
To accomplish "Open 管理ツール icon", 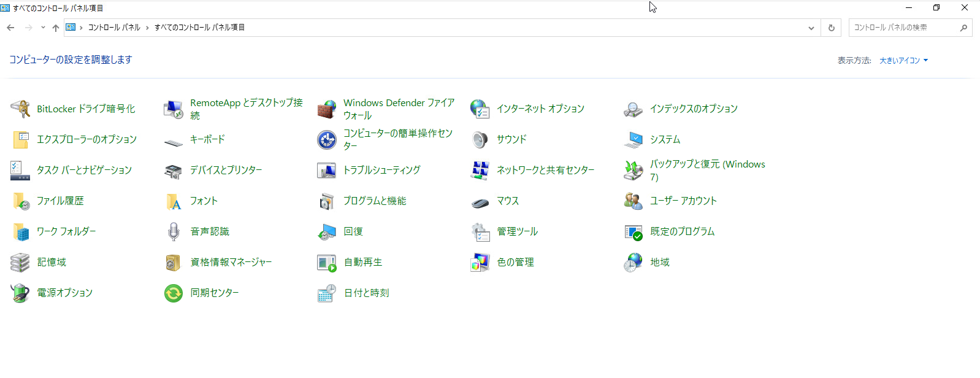I will pos(480,232).
